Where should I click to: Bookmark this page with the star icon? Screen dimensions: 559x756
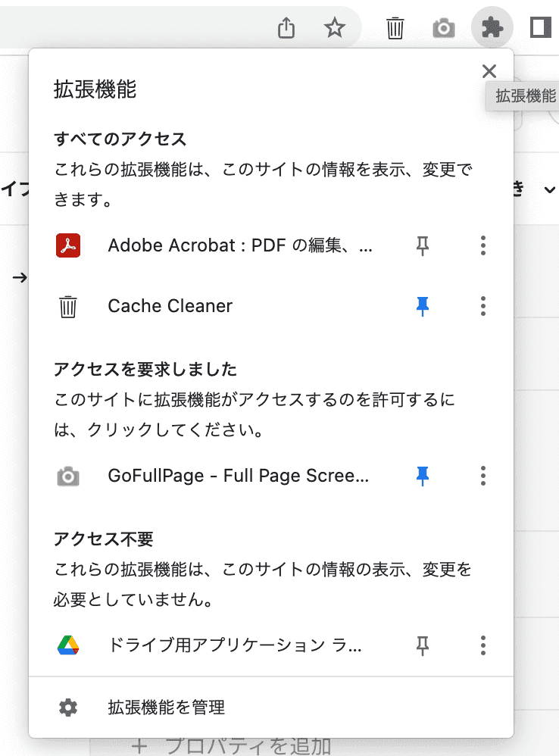(x=334, y=29)
